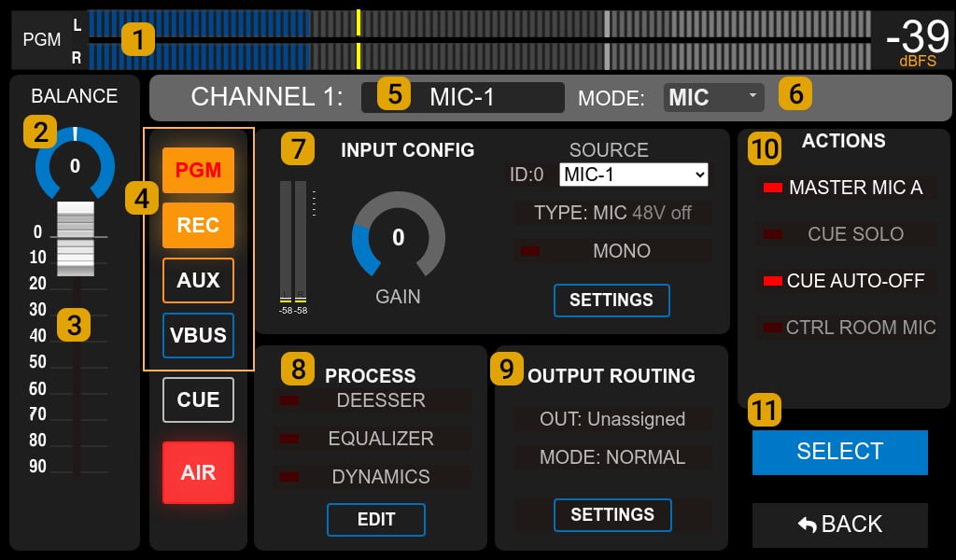
Task: Click the BALANCE knob
Action: tap(75, 164)
